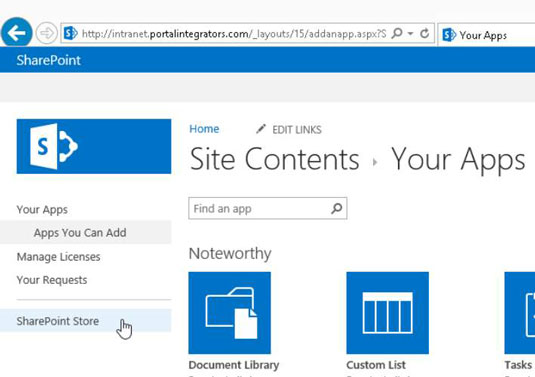Open the SharePoint Store link

coord(58,321)
